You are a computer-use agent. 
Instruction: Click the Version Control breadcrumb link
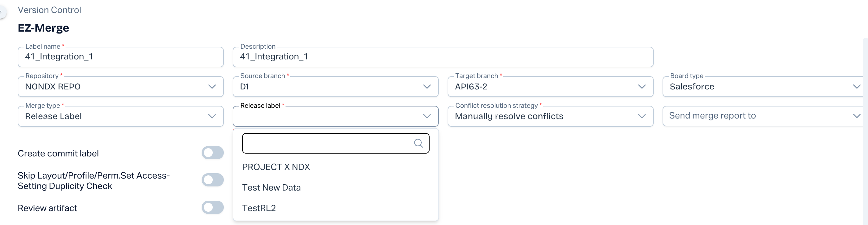(49, 10)
